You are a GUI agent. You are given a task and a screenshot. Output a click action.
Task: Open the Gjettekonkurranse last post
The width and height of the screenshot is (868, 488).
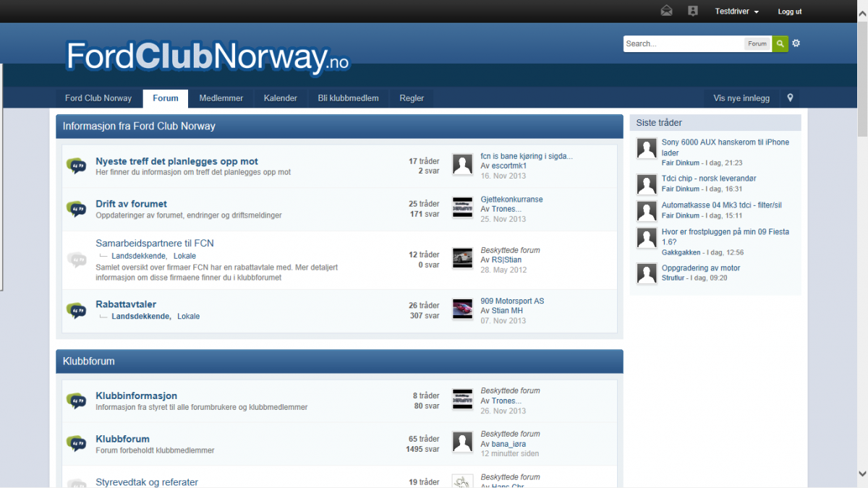coord(511,200)
